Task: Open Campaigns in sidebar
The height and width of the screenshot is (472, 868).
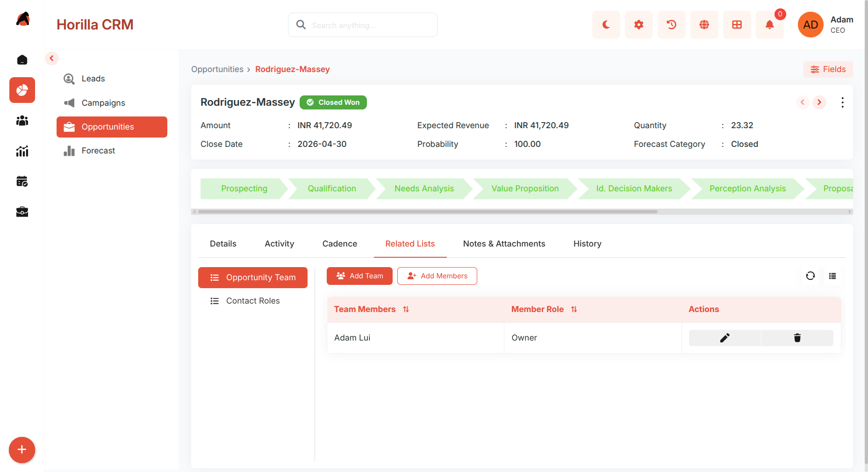Action: (112, 103)
